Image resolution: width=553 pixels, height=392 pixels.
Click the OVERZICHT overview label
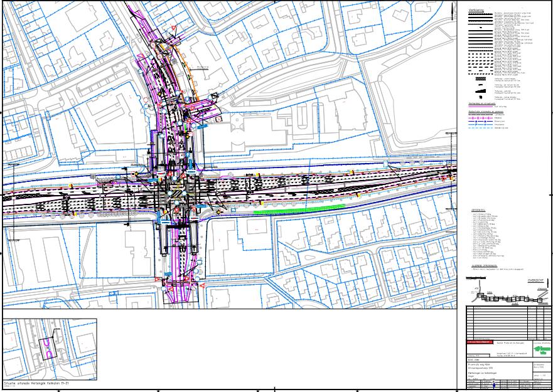click(x=537, y=281)
